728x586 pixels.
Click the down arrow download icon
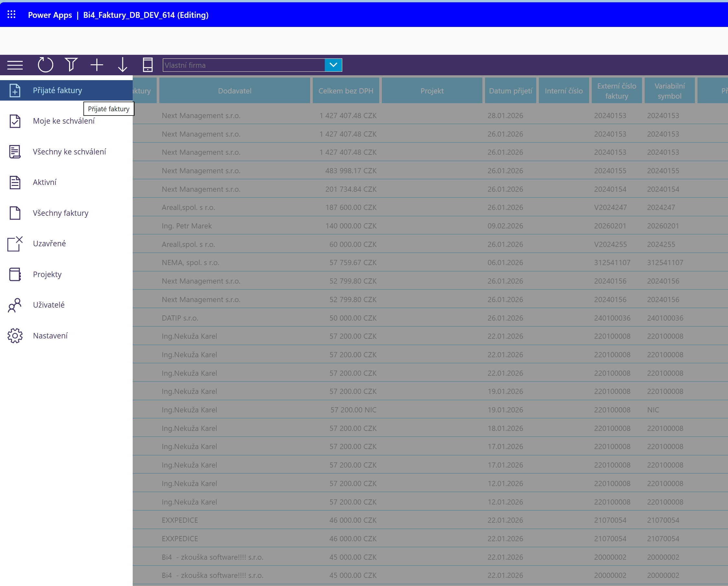122,65
